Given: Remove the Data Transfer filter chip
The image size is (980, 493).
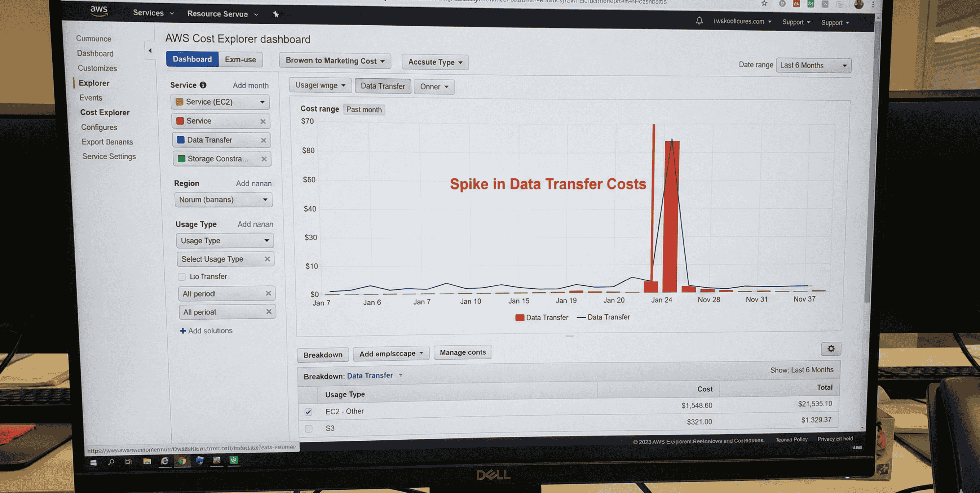Looking at the screenshot, I should pos(263,140).
